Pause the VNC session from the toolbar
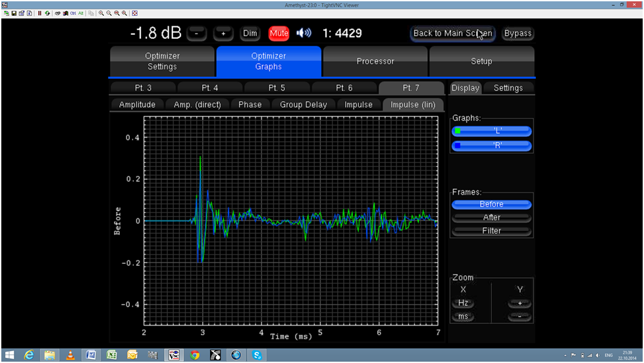The height and width of the screenshot is (363, 644). point(39,13)
